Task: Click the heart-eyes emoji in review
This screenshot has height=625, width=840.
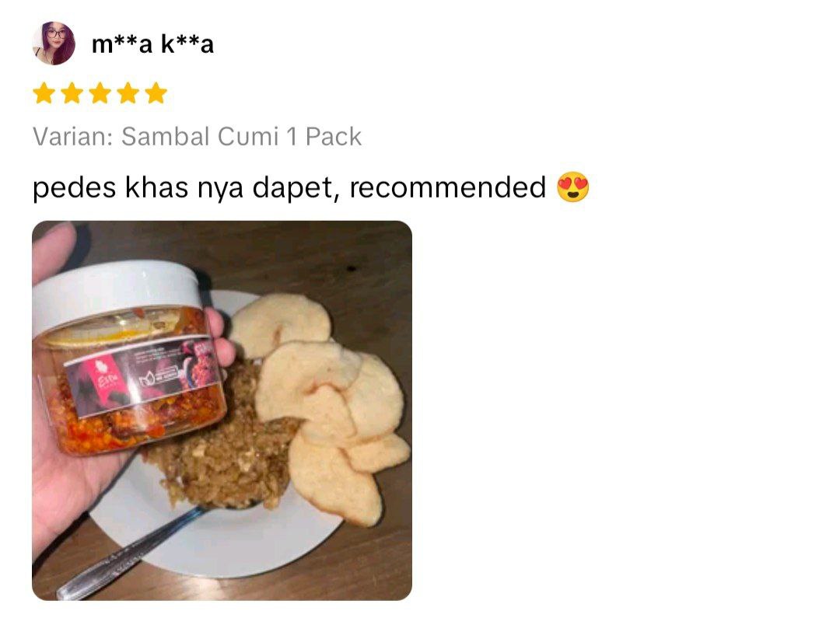Action: pyautogui.click(x=572, y=187)
